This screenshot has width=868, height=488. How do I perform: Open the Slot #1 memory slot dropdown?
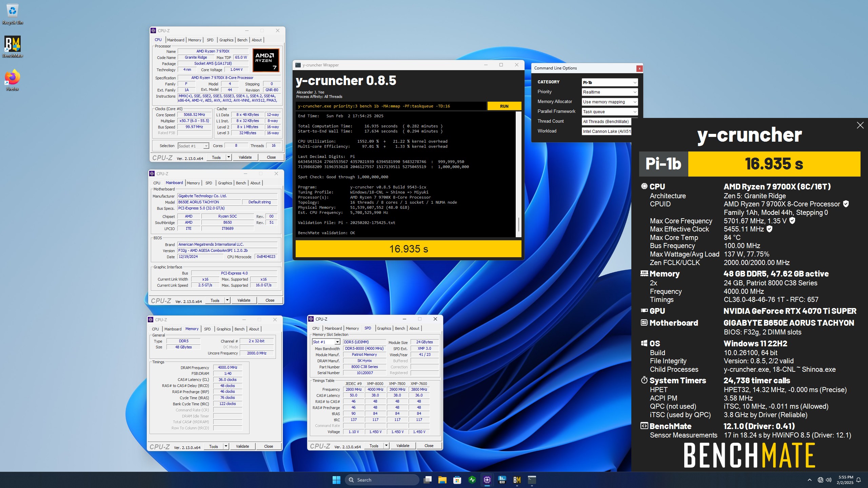click(326, 342)
